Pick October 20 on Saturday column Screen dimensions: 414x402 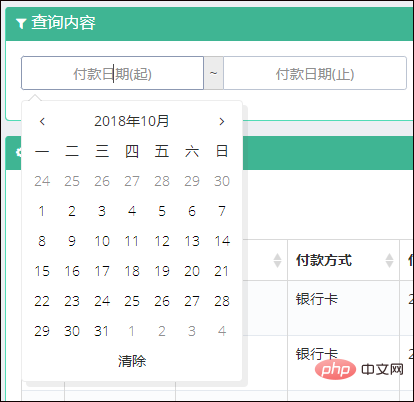click(x=192, y=271)
